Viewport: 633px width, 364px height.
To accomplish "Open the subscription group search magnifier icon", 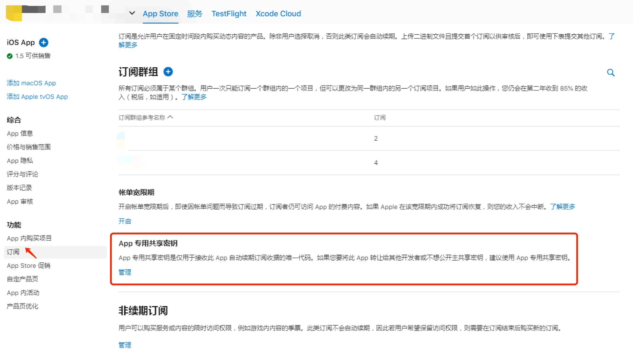I will coord(611,73).
